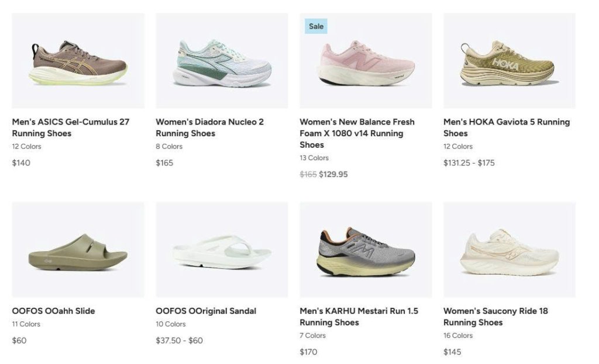Click the OOFOS OOahh Slide image
Image resolution: width=599 pixels, height=364 pixels.
(78, 250)
